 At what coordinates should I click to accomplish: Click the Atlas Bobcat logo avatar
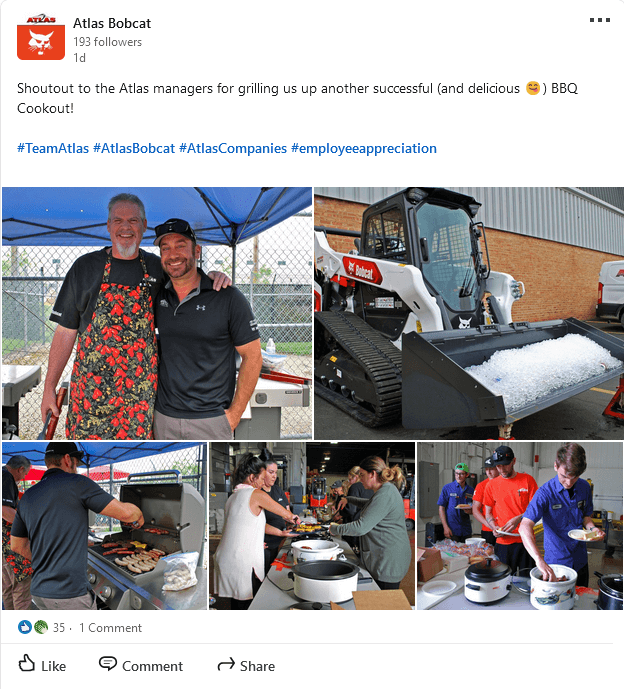(41, 37)
